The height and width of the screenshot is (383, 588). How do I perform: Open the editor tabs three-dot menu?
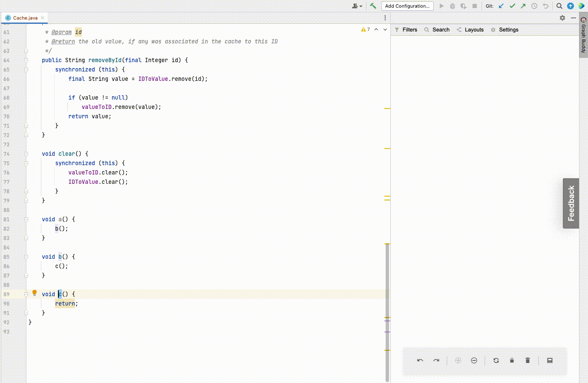coord(385,18)
